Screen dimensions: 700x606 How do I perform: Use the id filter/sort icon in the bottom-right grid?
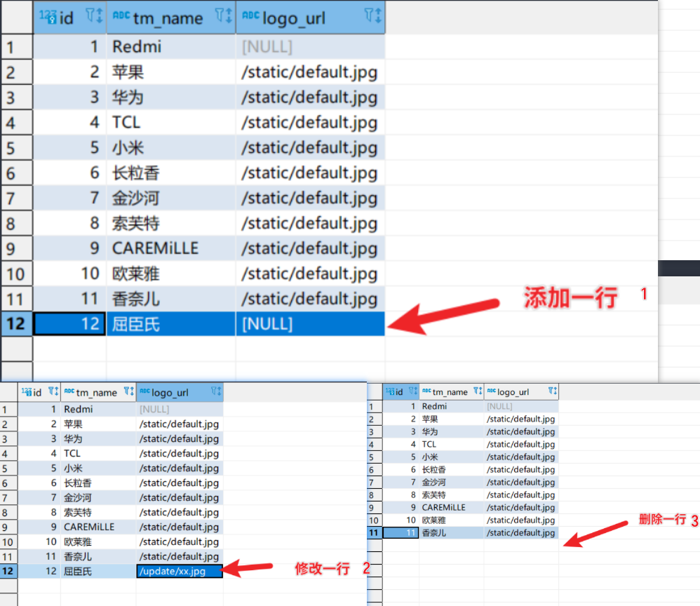pyautogui.click(x=413, y=391)
